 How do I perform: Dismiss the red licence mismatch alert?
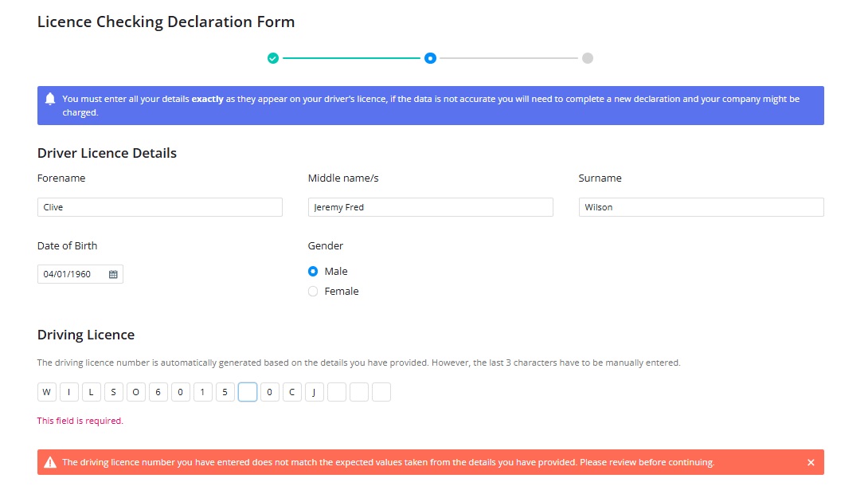(x=811, y=462)
